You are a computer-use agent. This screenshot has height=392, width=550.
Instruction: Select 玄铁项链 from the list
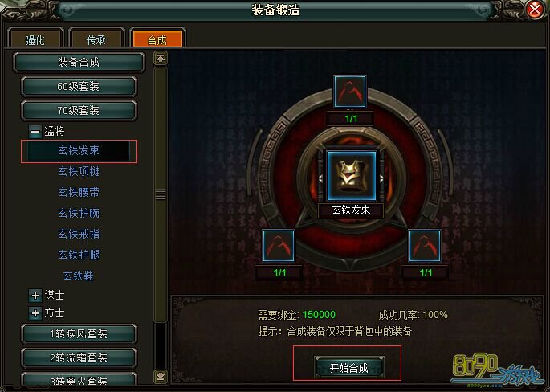click(79, 172)
